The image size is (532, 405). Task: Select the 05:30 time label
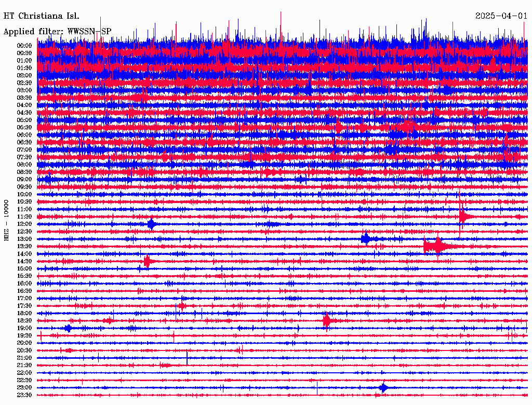24,128
